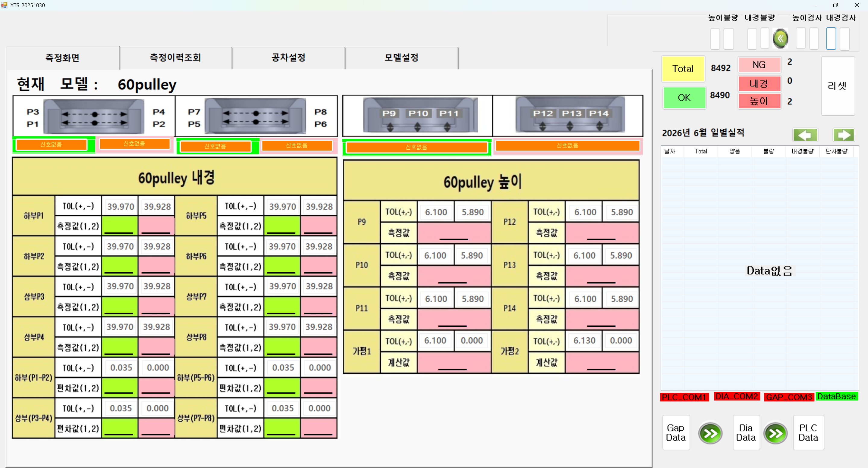Click the green arrow between Gap and Dia Data
The height and width of the screenshot is (468, 868).
[x=710, y=433]
